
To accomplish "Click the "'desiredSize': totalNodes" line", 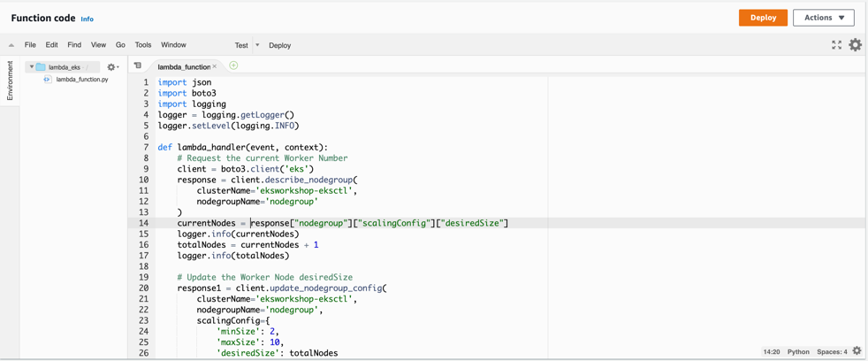I will [x=278, y=353].
